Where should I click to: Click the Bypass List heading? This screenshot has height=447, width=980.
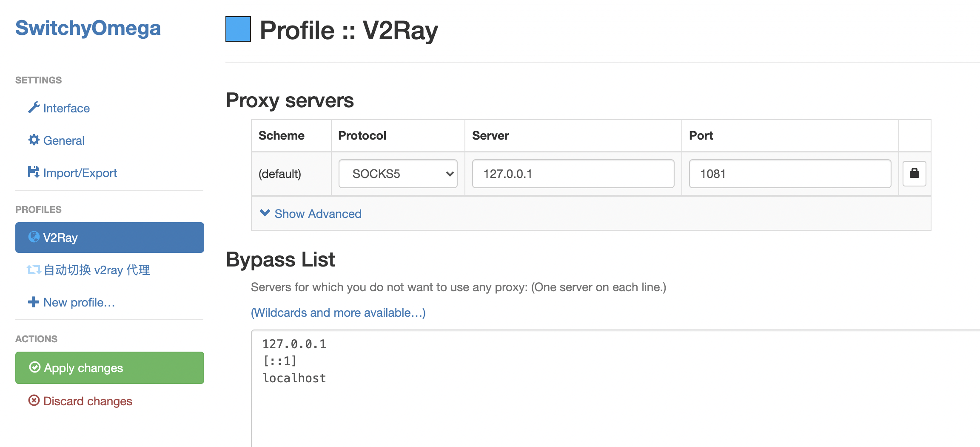(x=280, y=260)
